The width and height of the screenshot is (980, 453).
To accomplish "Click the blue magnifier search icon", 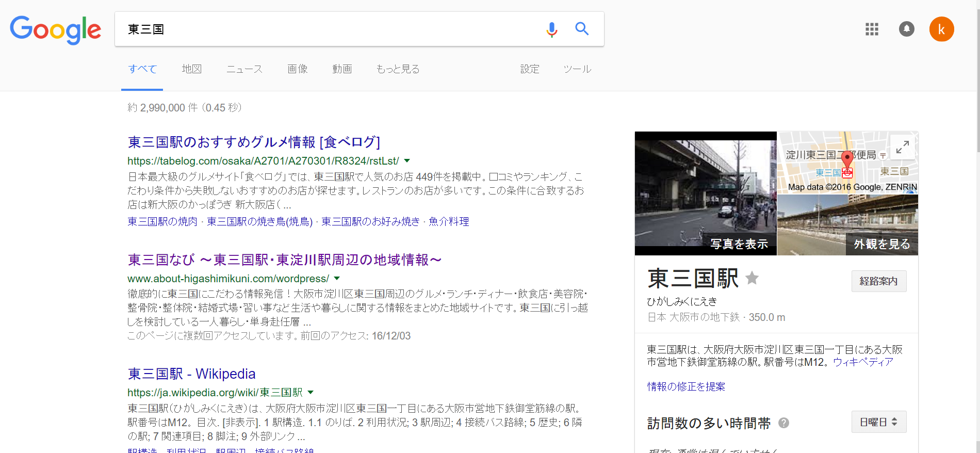I will coord(582,29).
